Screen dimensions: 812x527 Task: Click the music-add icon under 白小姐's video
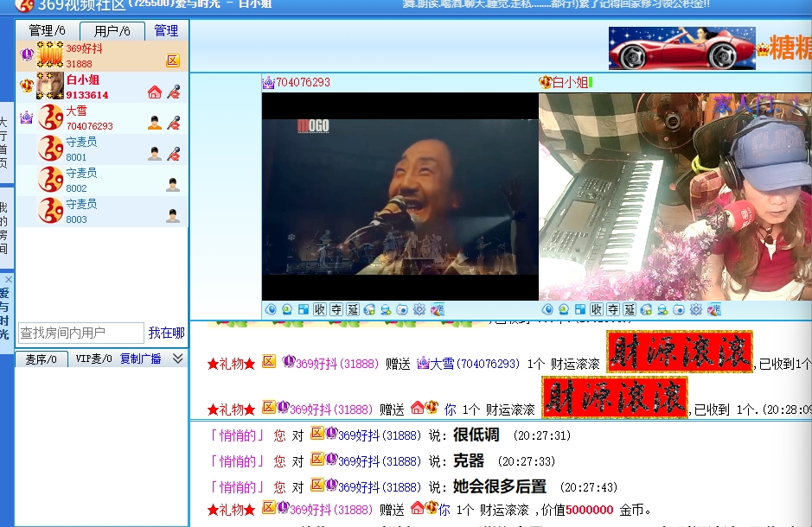coord(646,310)
